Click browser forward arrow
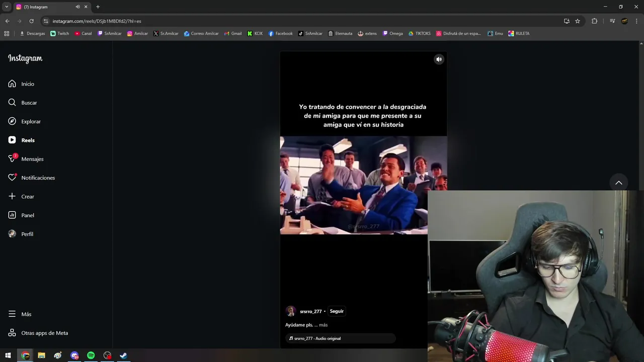Viewport: 644px width, 362px height. tap(19, 21)
